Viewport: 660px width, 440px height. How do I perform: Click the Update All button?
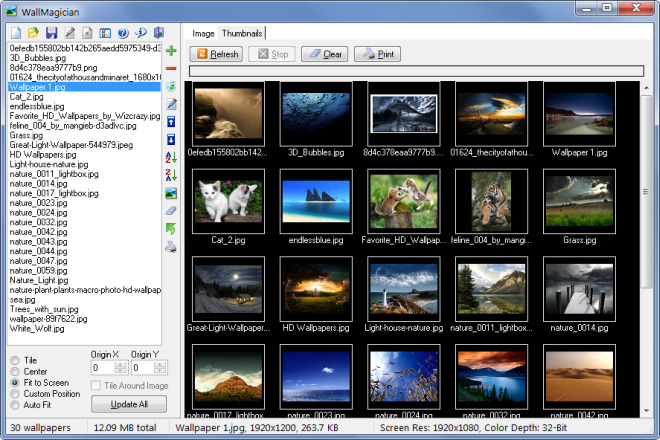coord(128,404)
